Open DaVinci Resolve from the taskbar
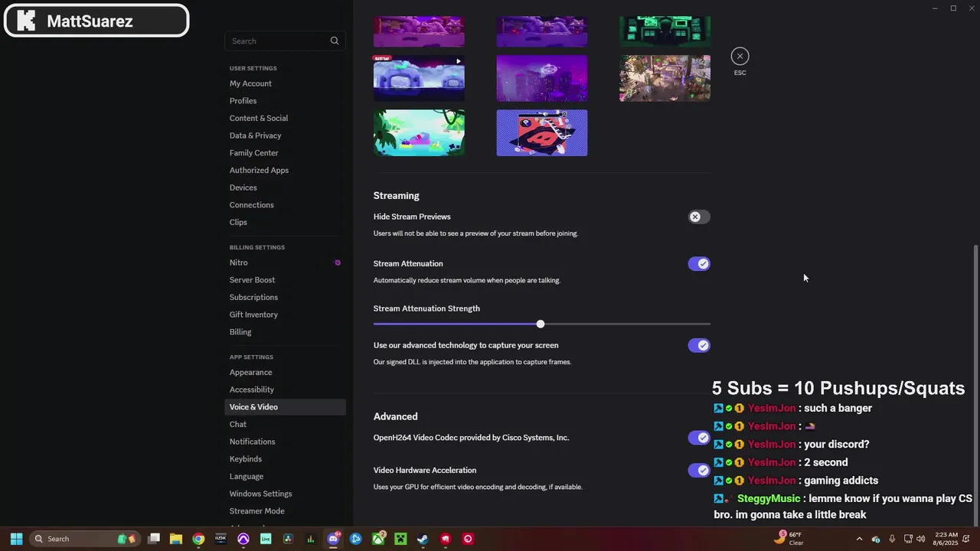980x551 pixels. pyautogui.click(x=288, y=539)
